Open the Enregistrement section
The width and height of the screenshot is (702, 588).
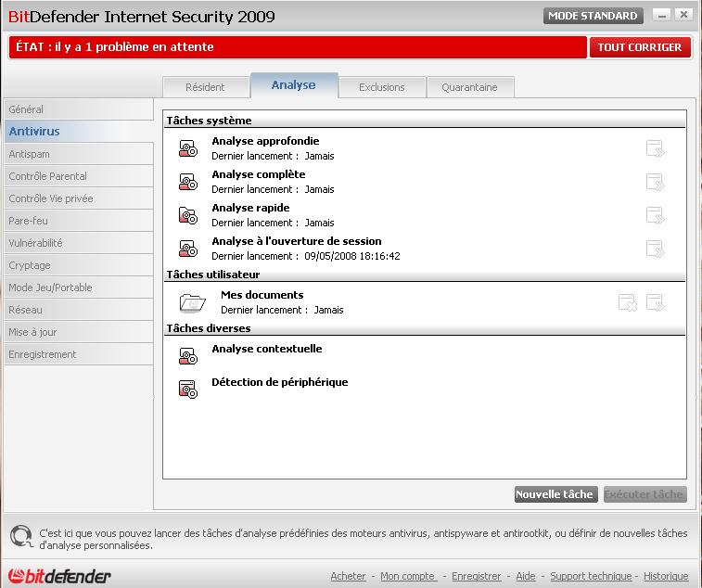click(x=78, y=354)
